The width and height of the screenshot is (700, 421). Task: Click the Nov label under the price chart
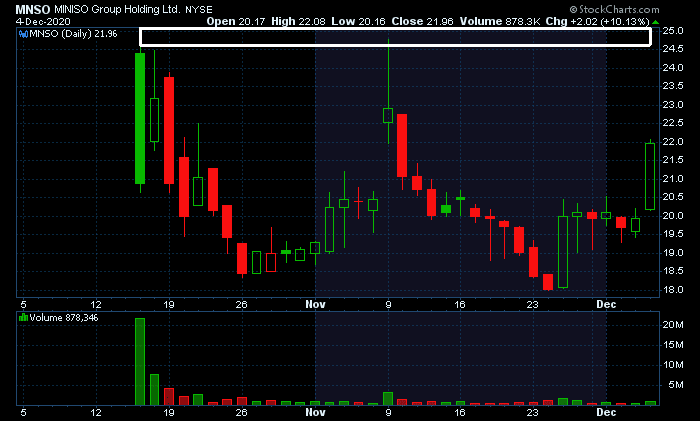pos(315,304)
